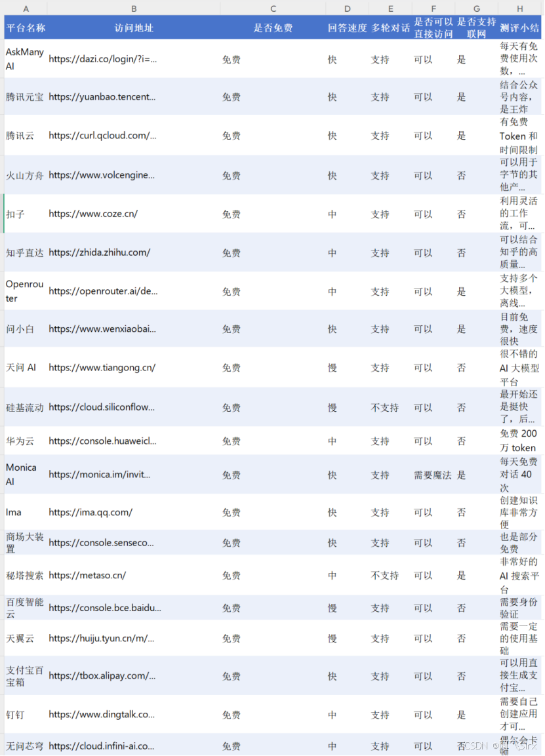Select the 商场大装置 name cell
Viewport: 545px width, 756px height.
pos(26,542)
